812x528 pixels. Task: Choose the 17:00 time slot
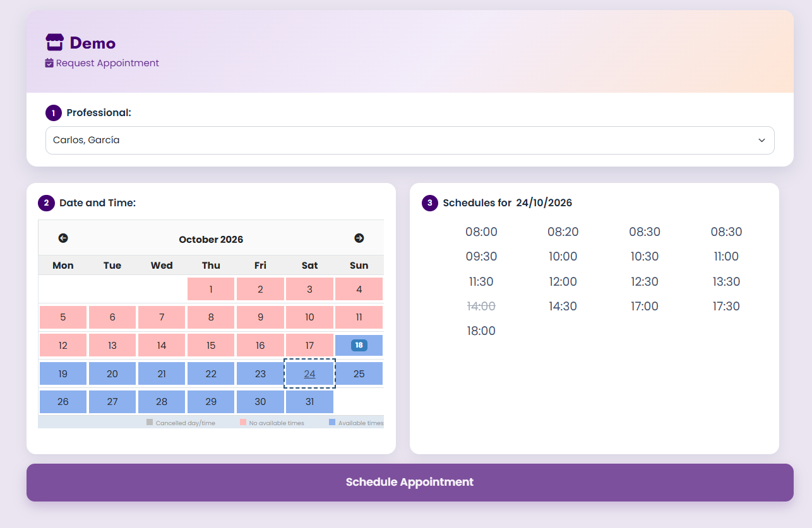click(645, 307)
